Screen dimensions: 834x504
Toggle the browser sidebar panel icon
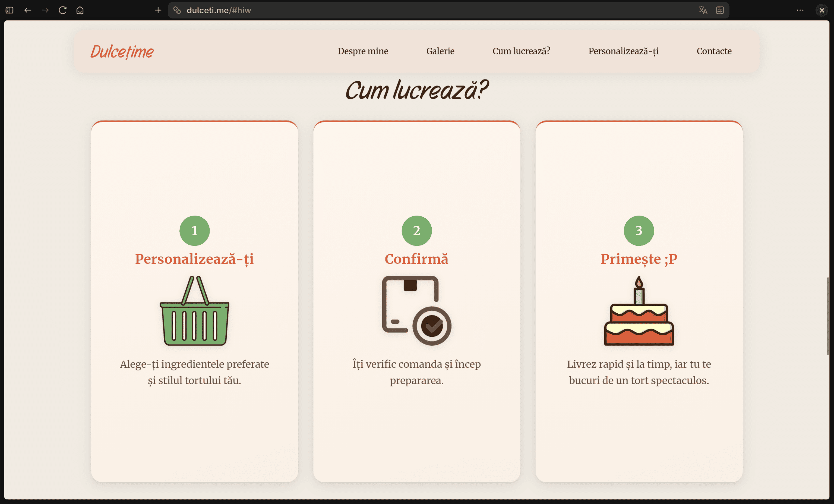coord(10,10)
